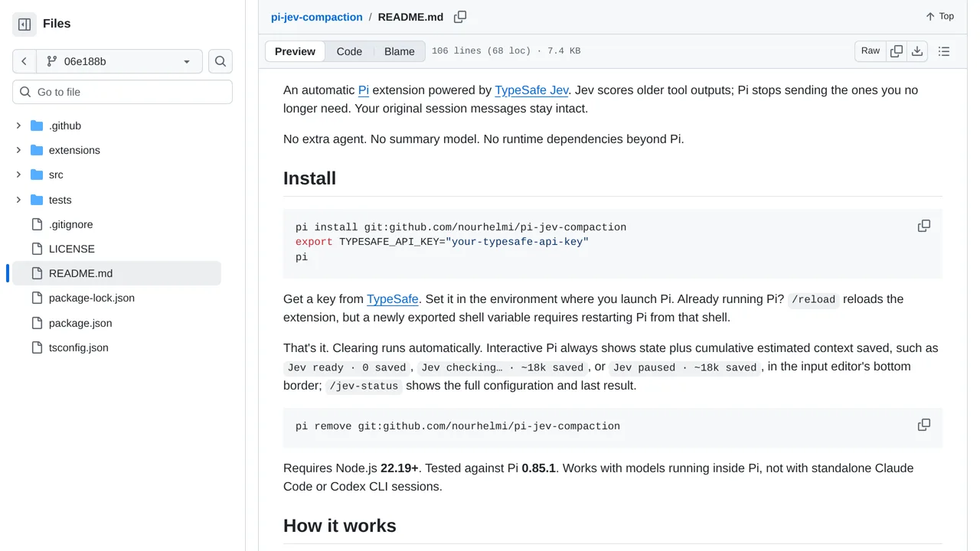Viewport: 980px width, 551px height.
Task: Open the 06e188b branch dropdown
Action: click(119, 61)
